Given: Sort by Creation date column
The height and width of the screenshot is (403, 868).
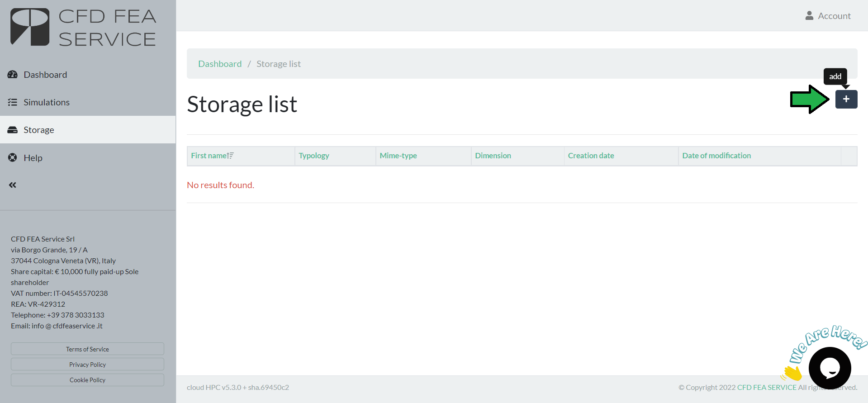Looking at the screenshot, I should point(591,156).
